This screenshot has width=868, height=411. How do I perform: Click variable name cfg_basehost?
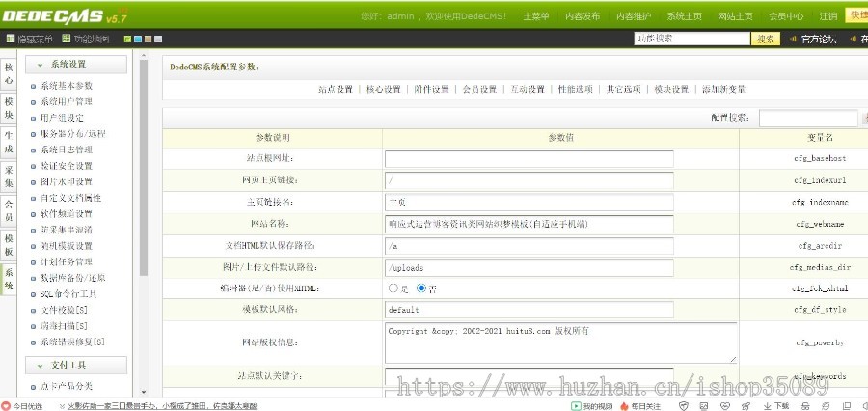coord(820,159)
